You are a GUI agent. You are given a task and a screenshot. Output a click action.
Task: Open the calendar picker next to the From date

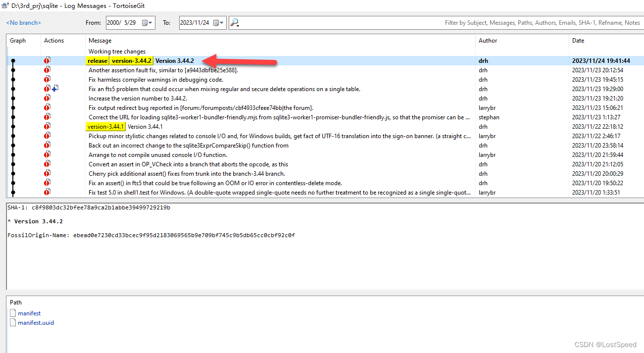pos(144,22)
